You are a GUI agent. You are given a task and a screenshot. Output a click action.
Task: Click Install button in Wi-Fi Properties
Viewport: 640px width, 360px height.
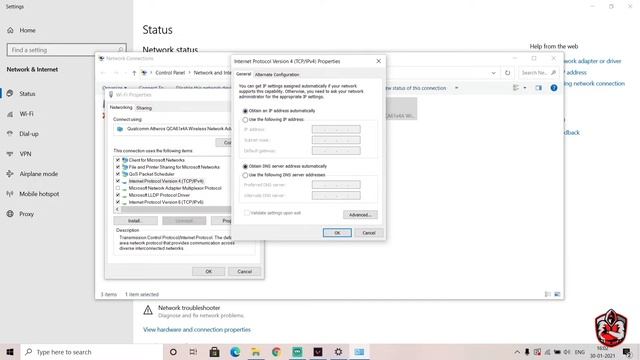(136, 221)
